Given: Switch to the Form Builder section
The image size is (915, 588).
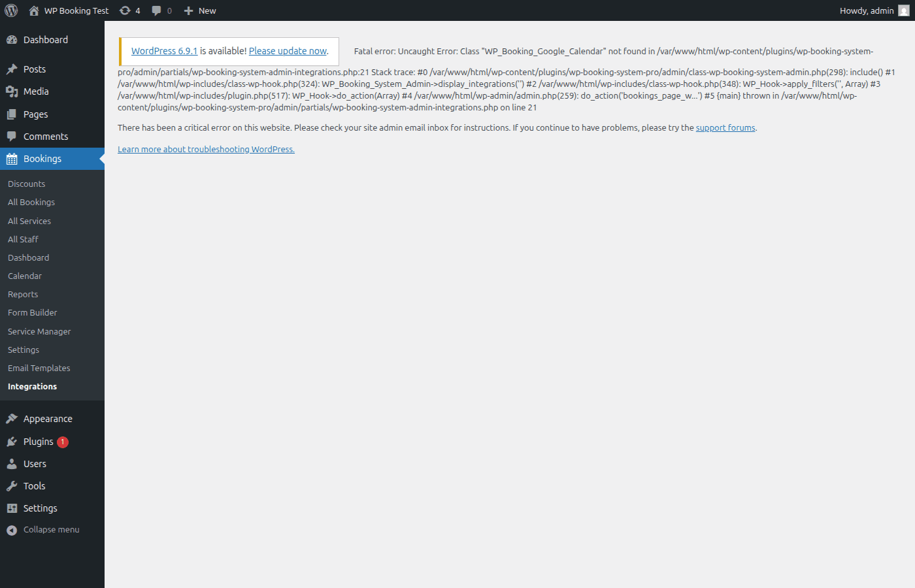Looking at the screenshot, I should coord(32,312).
